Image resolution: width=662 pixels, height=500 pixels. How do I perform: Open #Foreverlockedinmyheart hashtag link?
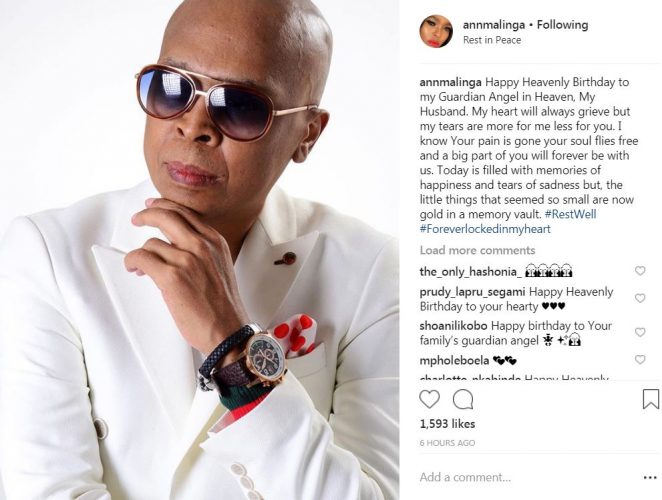click(485, 229)
